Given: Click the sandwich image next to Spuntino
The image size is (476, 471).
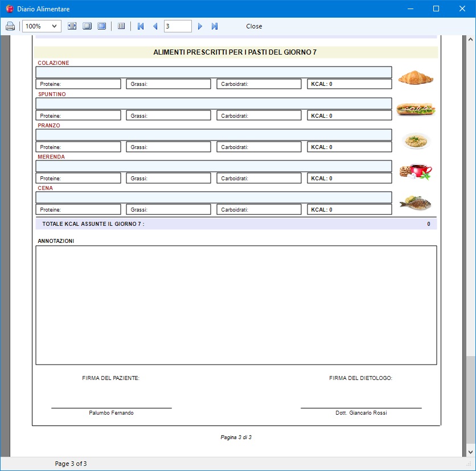Looking at the screenshot, I should 416,109.
